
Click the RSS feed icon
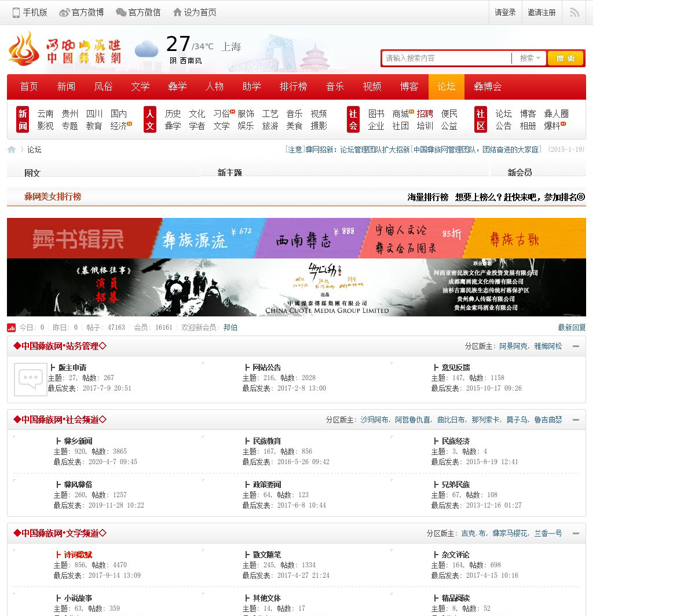(x=574, y=12)
